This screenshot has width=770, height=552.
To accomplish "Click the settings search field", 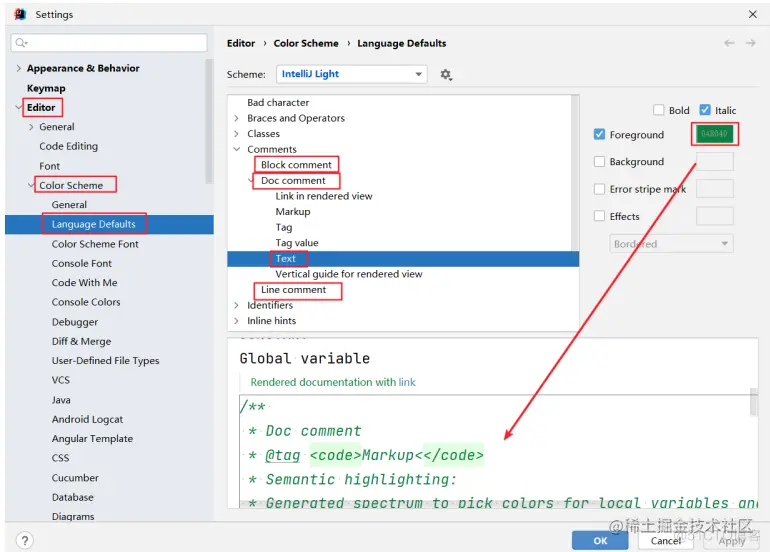I will tap(109, 43).
